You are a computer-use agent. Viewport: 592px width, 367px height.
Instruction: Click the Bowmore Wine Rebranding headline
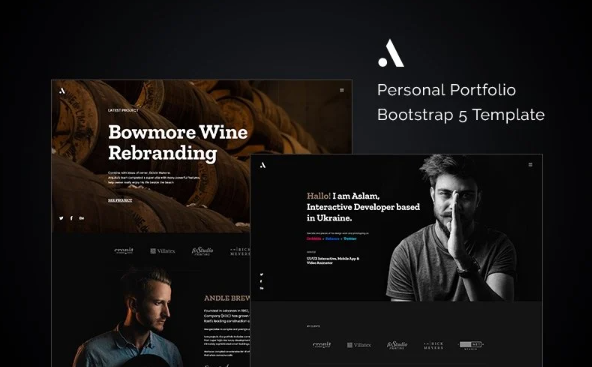point(178,143)
